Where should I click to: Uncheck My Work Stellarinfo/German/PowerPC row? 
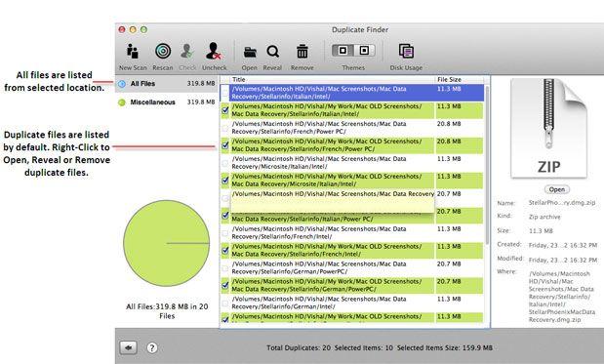pyautogui.click(x=225, y=285)
